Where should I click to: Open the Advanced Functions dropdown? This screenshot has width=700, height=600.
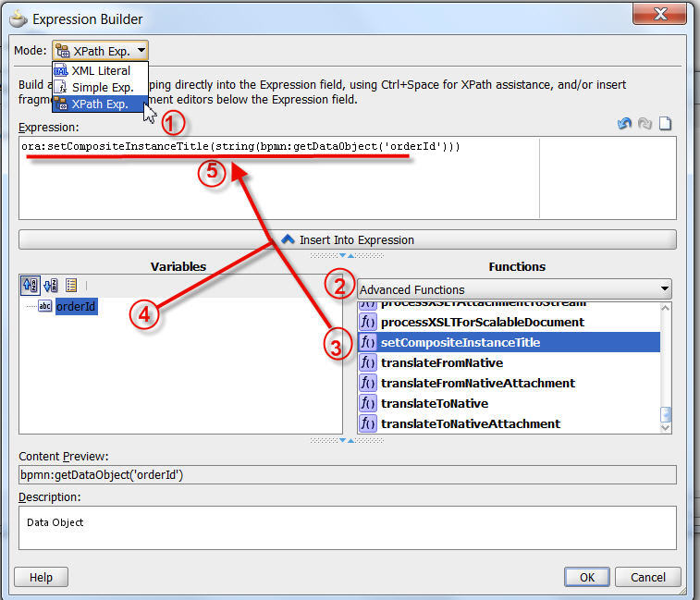514,289
